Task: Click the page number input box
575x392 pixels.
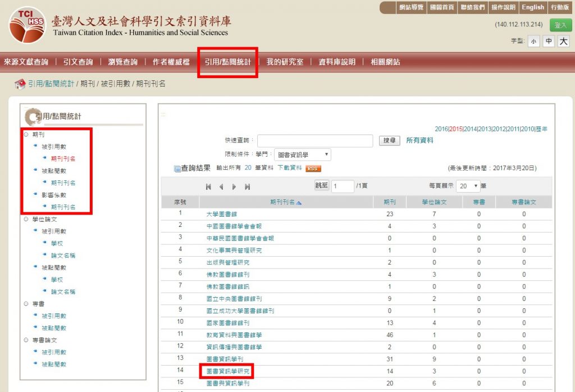Action: (343, 186)
